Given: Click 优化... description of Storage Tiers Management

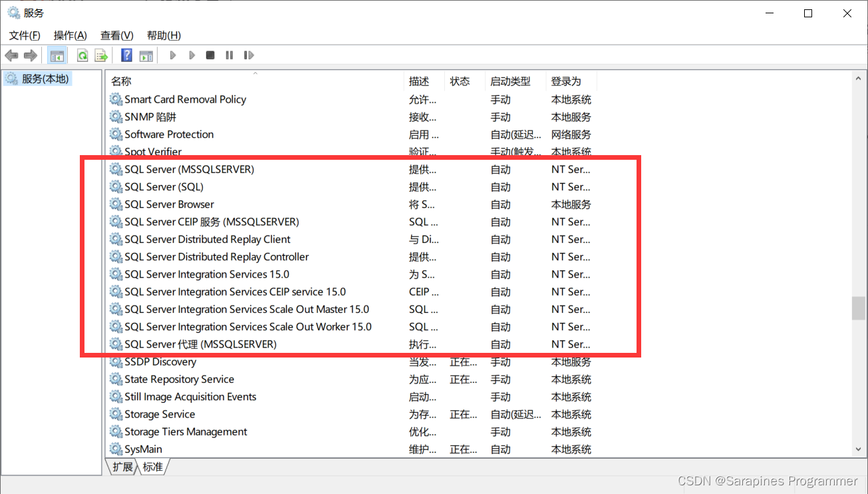Looking at the screenshot, I should pos(423,432).
